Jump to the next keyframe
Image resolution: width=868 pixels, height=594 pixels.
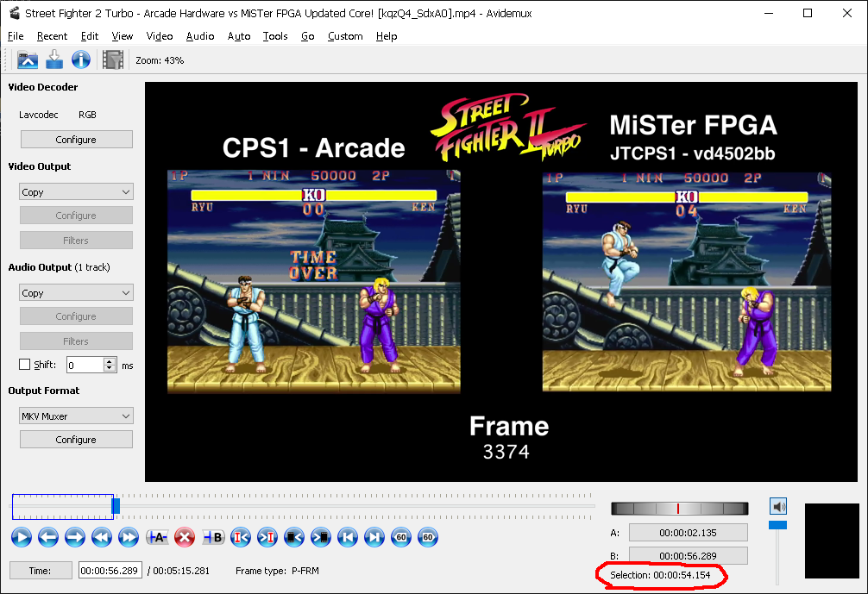[x=129, y=537]
